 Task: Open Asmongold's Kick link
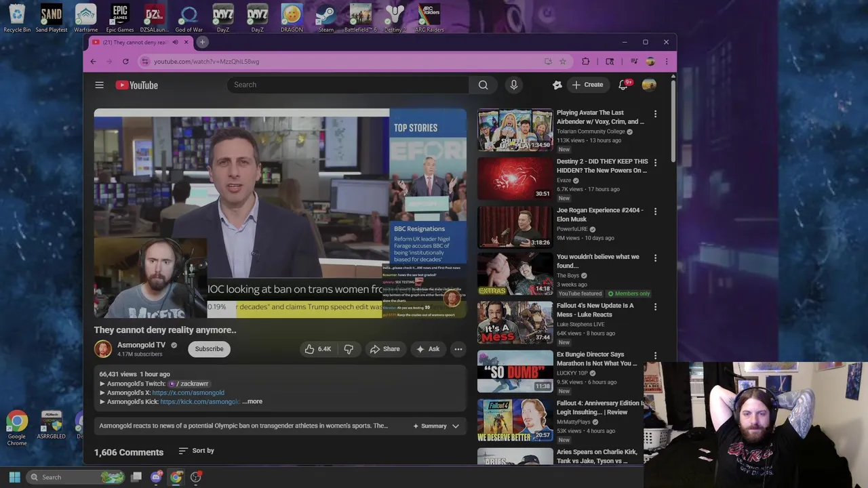pyautogui.click(x=200, y=401)
